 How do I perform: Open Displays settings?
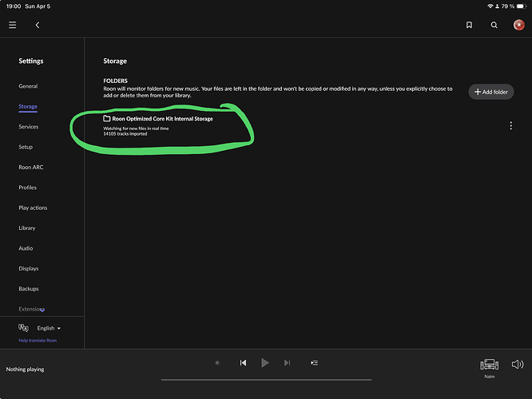coord(29,268)
